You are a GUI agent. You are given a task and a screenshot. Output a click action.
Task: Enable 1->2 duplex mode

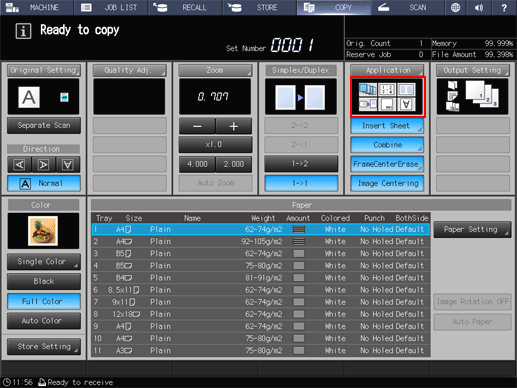[x=301, y=164]
